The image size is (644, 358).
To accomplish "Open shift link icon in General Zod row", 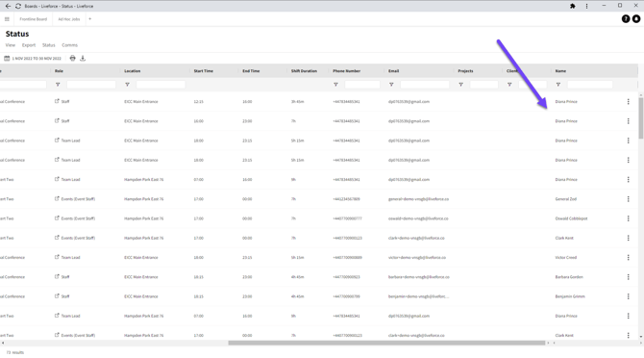I will pyautogui.click(x=57, y=198).
